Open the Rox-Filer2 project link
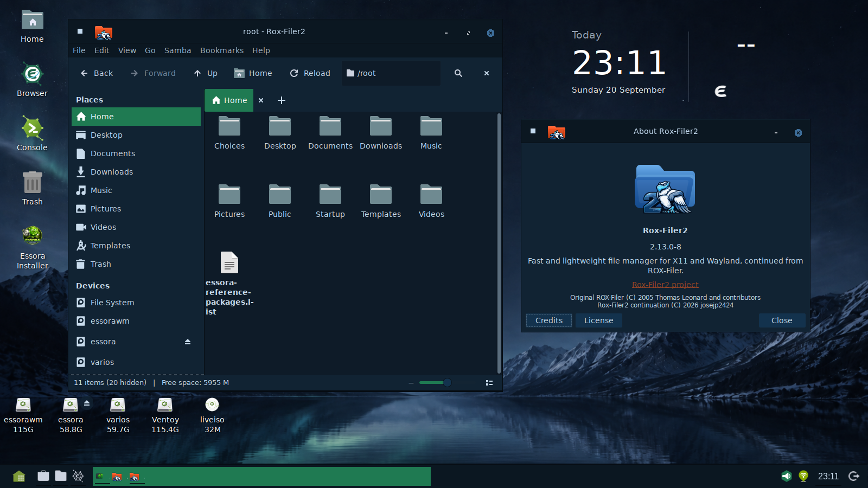This screenshot has height=488, width=868. (665, 285)
